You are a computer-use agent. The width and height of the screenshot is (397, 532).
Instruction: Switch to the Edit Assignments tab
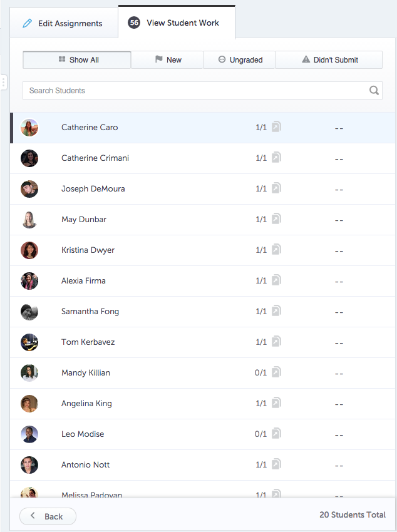pos(62,24)
